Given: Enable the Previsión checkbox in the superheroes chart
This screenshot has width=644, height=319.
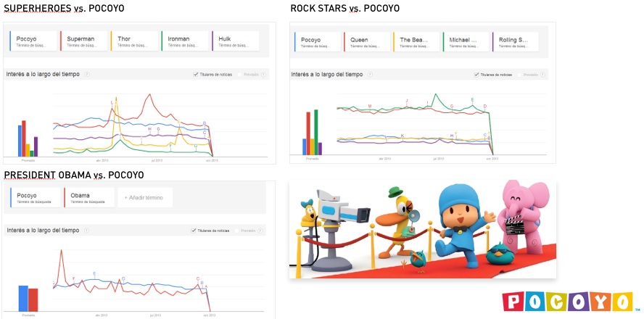Looking at the screenshot, I should click(240, 74).
